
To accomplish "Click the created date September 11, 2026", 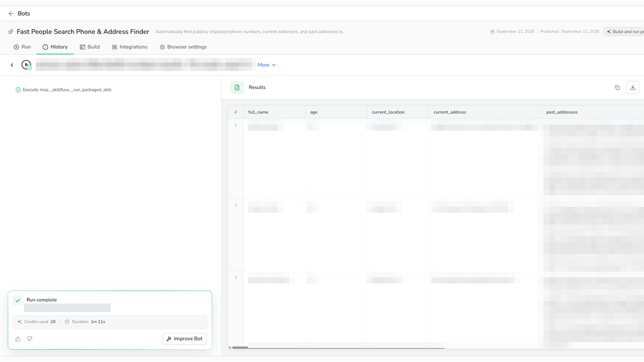I will tap(512, 31).
